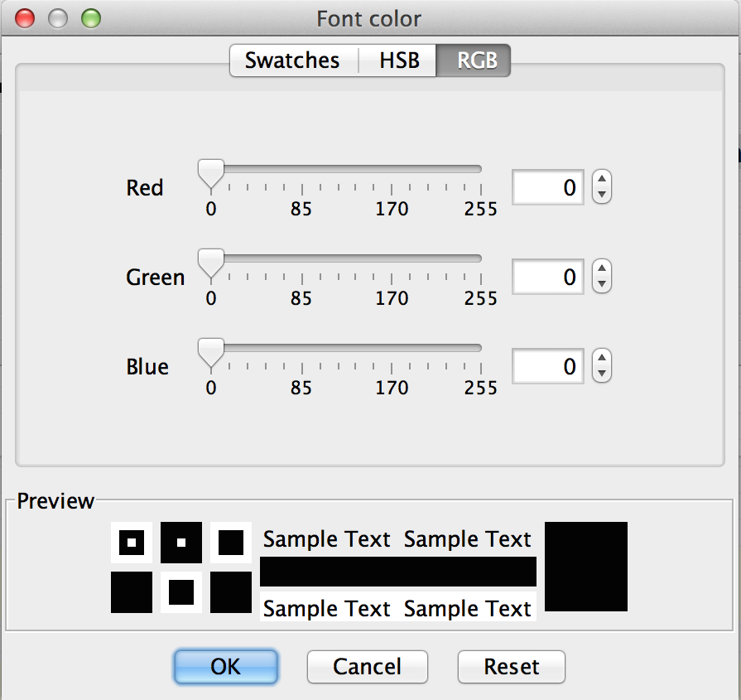
Task: Decrease Green value with stepper down arrow
Action: coord(603,284)
